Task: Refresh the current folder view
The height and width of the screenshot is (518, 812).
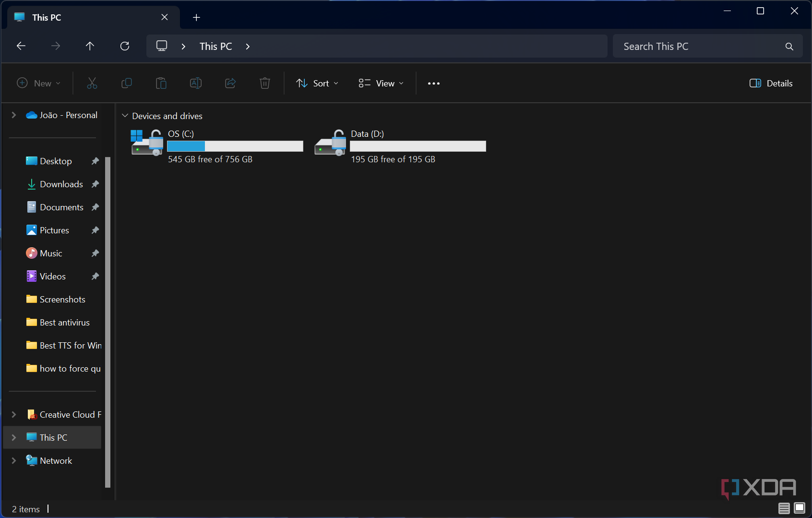Action: (x=124, y=46)
